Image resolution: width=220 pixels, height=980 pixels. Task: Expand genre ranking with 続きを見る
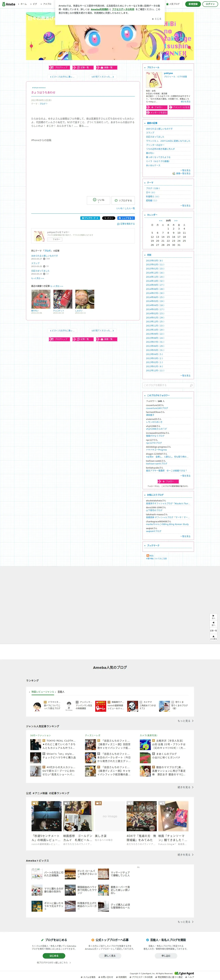(x=185, y=787)
